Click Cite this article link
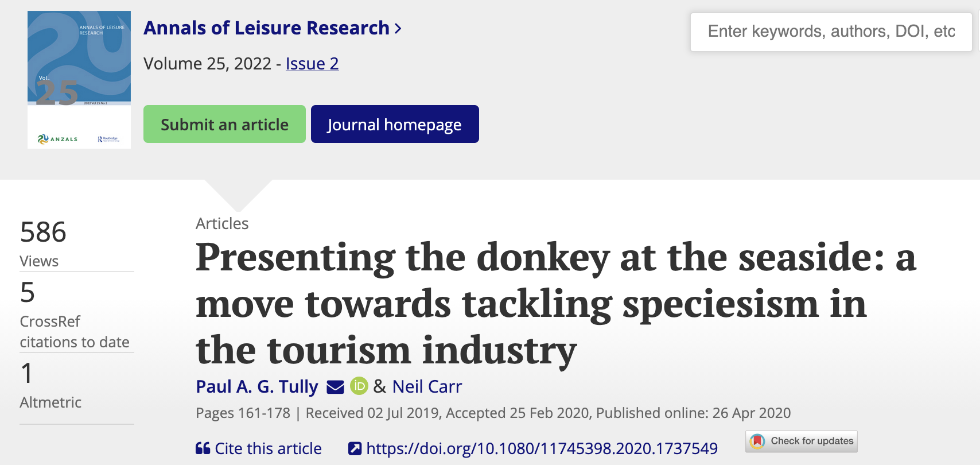 (x=268, y=448)
